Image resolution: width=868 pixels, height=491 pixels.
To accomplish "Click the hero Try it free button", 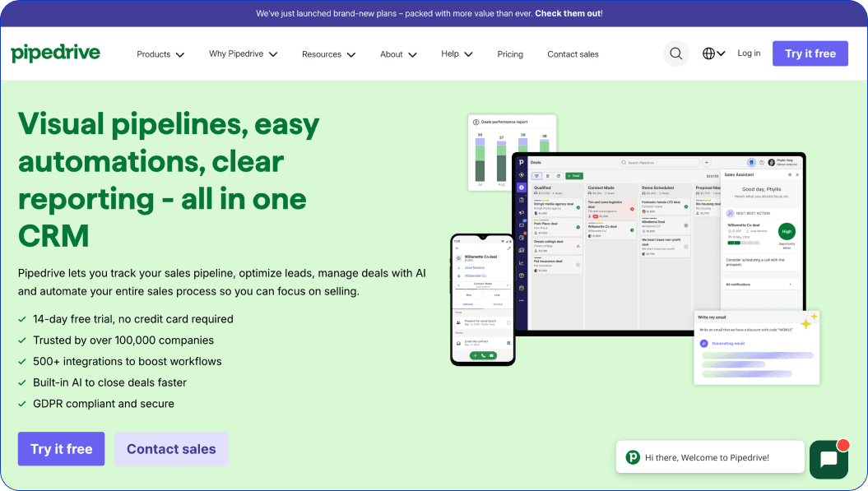I will click(x=62, y=449).
